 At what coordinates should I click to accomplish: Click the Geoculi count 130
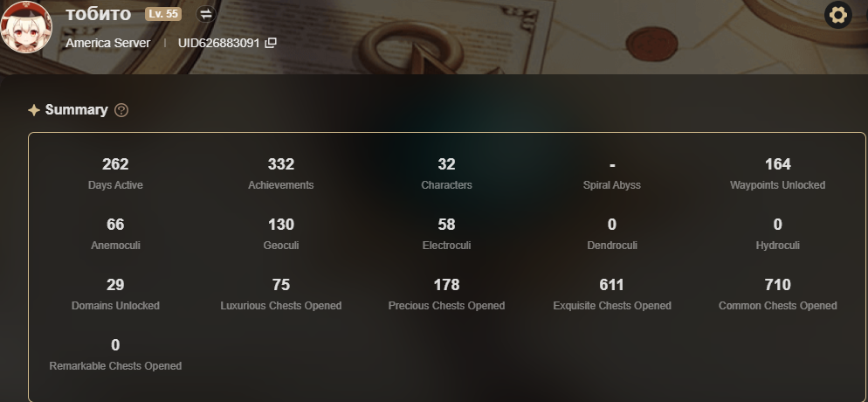[x=280, y=225]
